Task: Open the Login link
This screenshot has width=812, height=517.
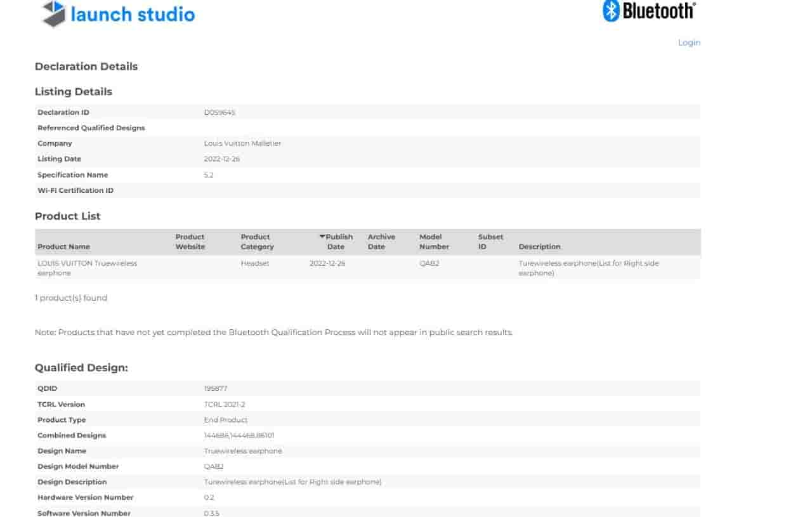Action: pos(689,43)
